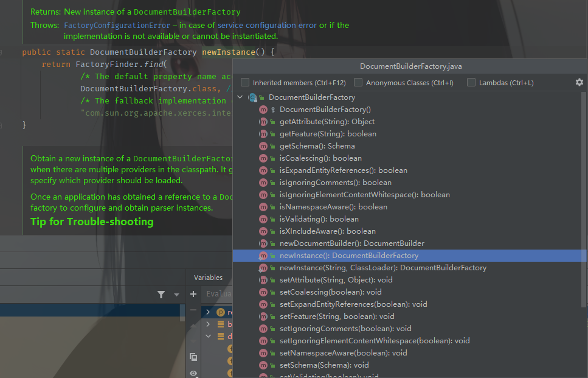Click method icon beside setIgnoringComments(boolean)
This screenshot has width=588, height=378.
point(263,329)
